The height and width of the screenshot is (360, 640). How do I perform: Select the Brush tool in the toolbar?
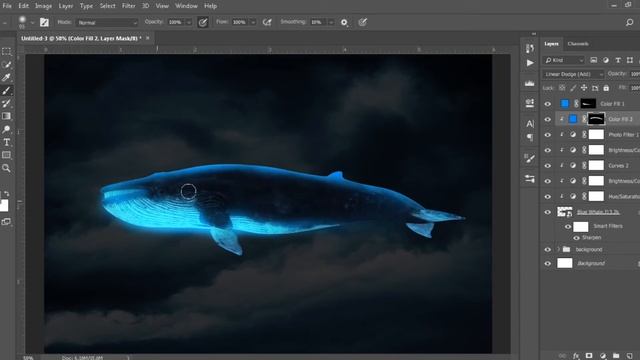6,91
